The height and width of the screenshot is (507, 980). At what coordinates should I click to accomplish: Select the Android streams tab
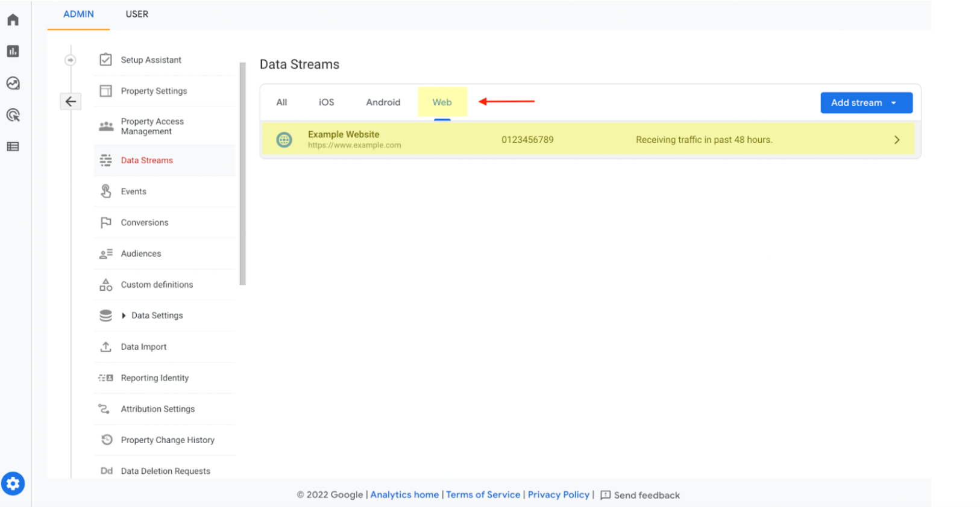383,102
